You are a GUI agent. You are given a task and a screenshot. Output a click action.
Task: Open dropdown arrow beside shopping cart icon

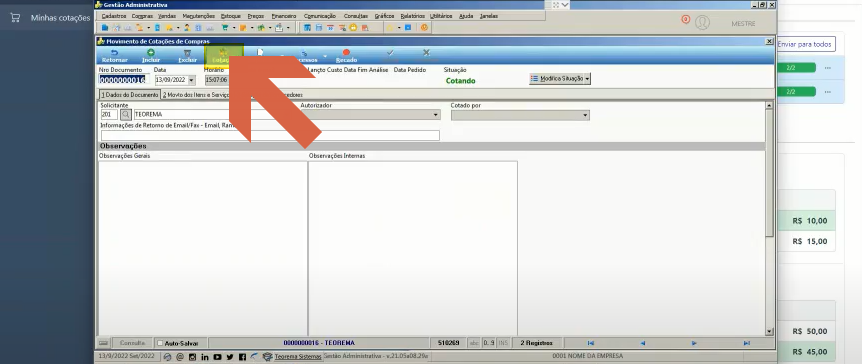point(234,27)
